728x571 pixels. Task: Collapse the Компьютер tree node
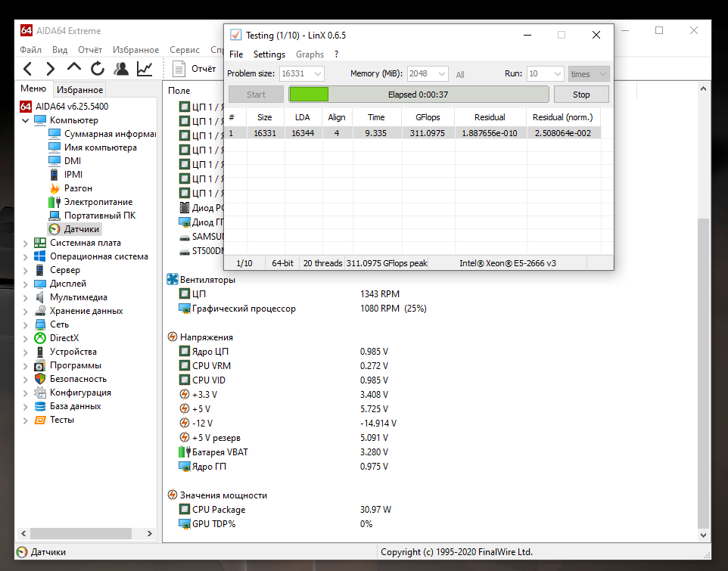click(25, 120)
